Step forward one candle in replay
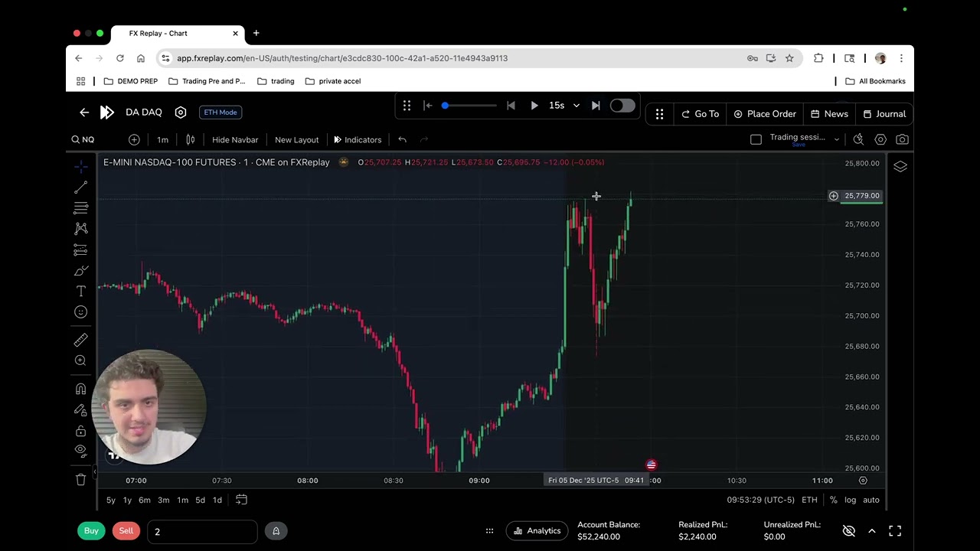Image resolution: width=980 pixels, height=551 pixels. [x=596, y=106]
